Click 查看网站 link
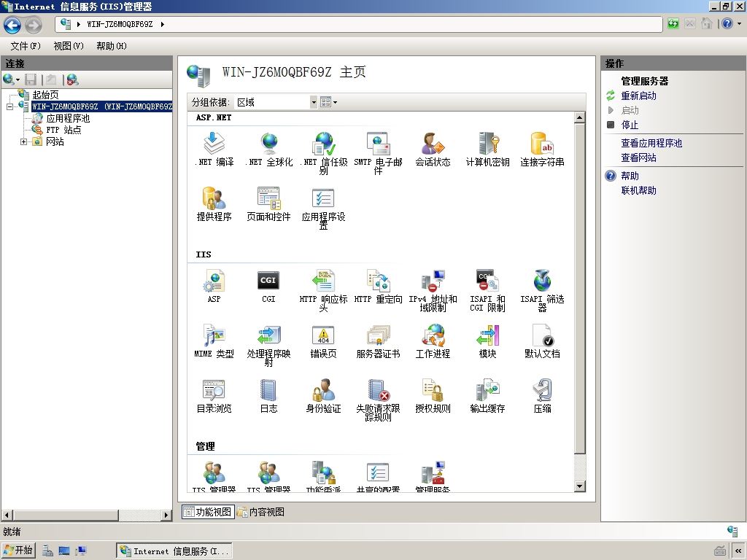This screenshot has width=747, height=560. pyautogui.click(x=638, y=157)
